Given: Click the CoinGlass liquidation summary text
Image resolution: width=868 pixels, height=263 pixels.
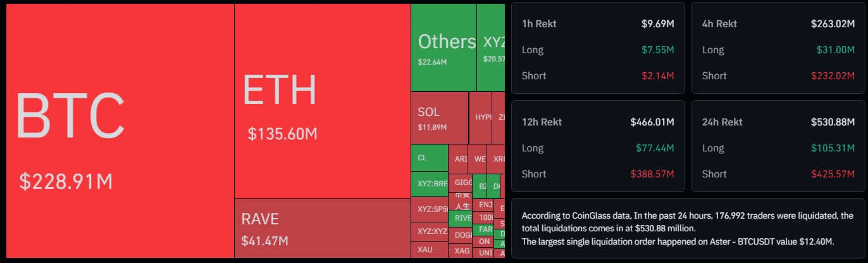Looking at the screenshot, I should coord(688,228).
